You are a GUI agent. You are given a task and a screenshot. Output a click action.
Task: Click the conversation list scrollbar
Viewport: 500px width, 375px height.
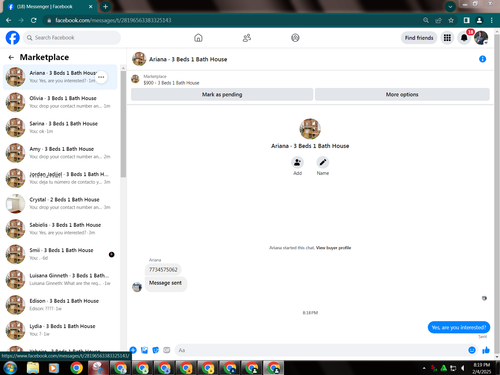123,123
